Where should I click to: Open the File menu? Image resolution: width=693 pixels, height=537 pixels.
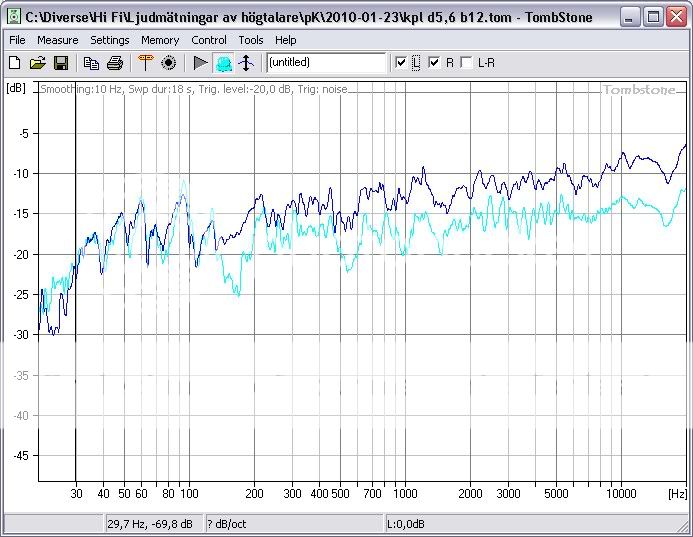pyautogui.click(x=17, y=40)
